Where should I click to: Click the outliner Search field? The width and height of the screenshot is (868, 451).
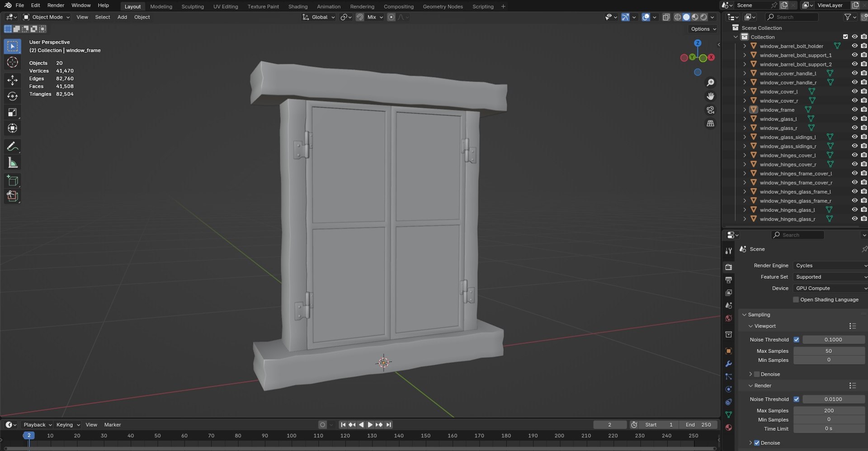792,17
